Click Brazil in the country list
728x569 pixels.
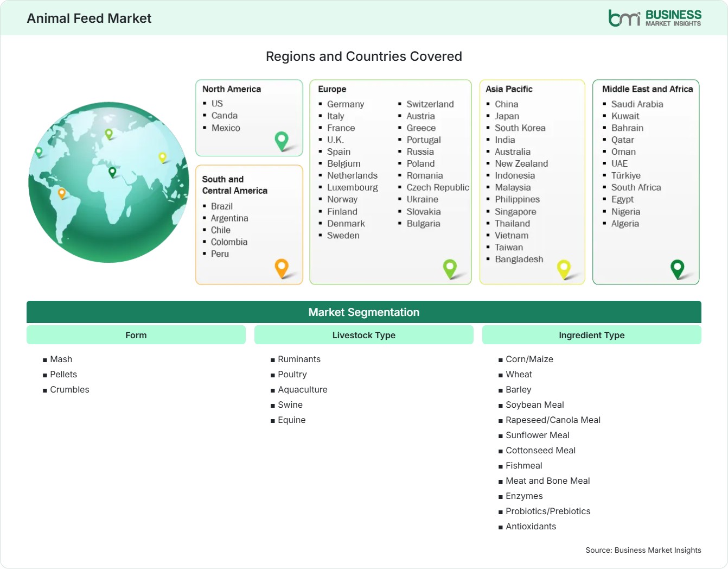[x=222, y=206]
